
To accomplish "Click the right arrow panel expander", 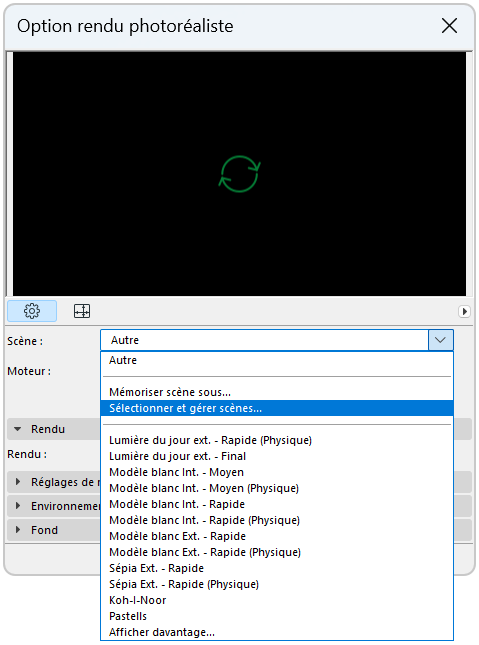I will 464,311.
